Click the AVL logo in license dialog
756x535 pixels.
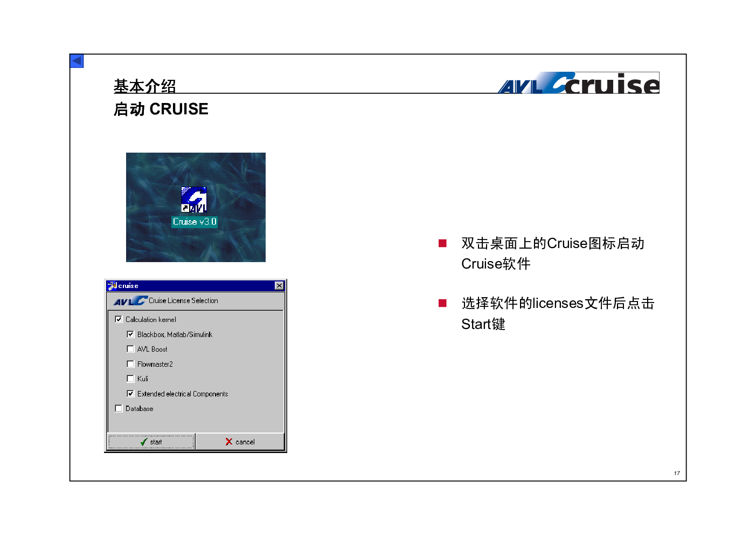(x=130, y=300)
